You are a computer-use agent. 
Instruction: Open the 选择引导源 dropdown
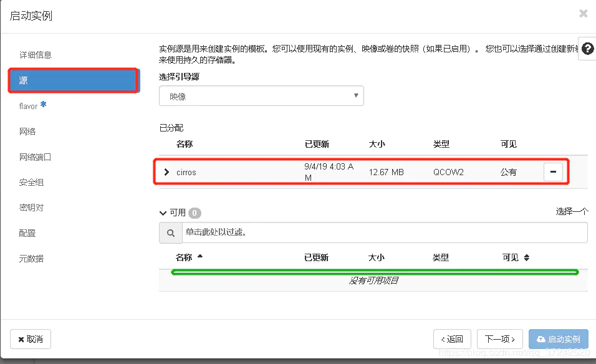coord(261,96)
